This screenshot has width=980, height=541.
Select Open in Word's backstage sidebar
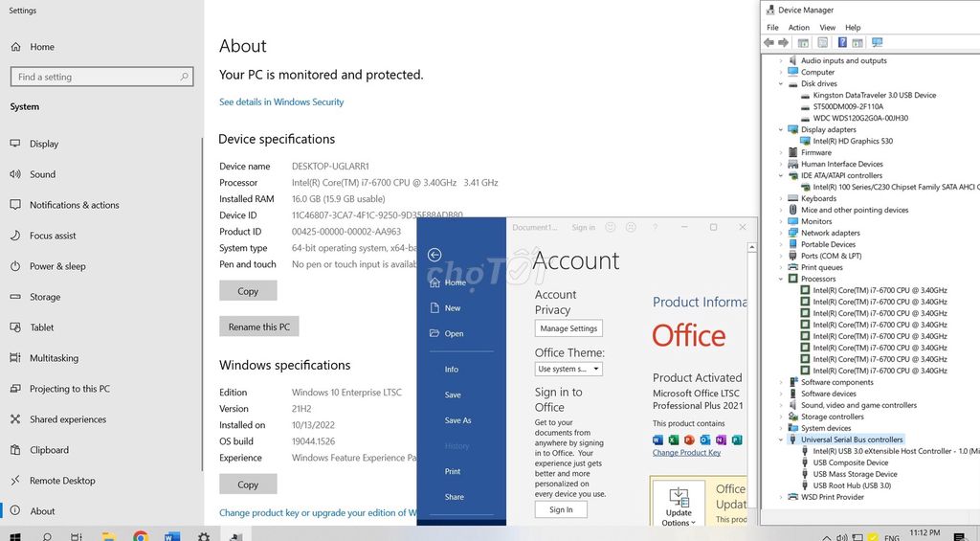tap(447, 333)
